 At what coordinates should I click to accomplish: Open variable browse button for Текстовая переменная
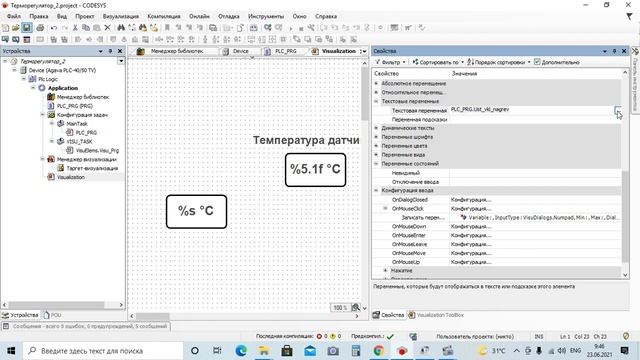click(618, 110)
